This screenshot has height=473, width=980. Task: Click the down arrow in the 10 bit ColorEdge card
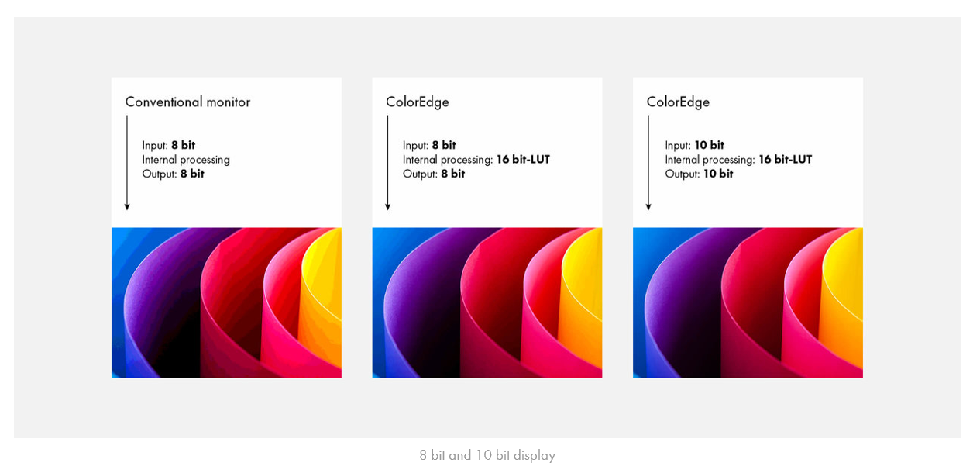[648, 163]
